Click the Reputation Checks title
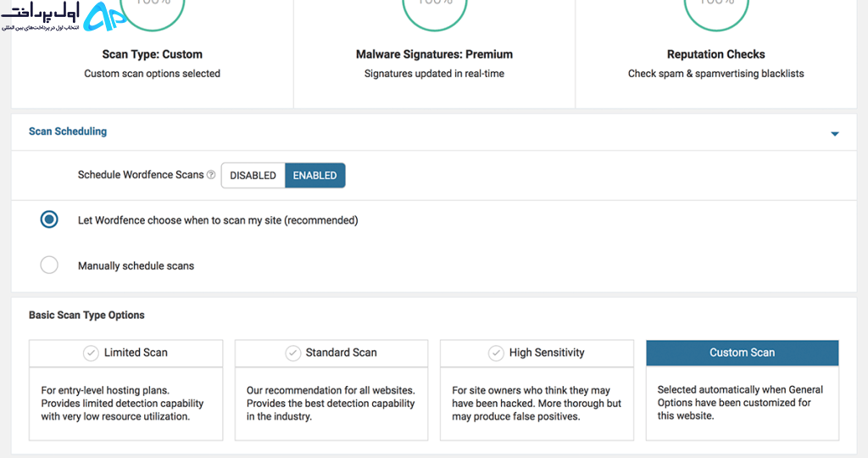Image resolution: width=868 pixels, height=458 pixels. click(x=715, y=54)
